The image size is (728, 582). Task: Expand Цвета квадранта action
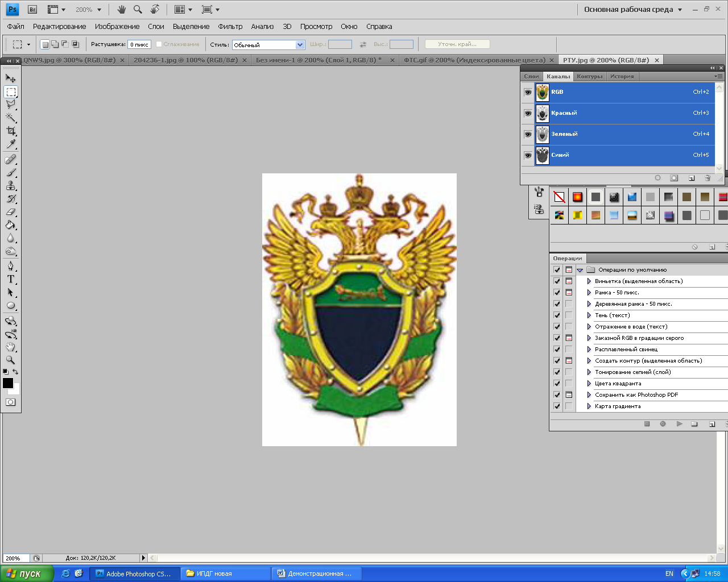click(589, 384)
